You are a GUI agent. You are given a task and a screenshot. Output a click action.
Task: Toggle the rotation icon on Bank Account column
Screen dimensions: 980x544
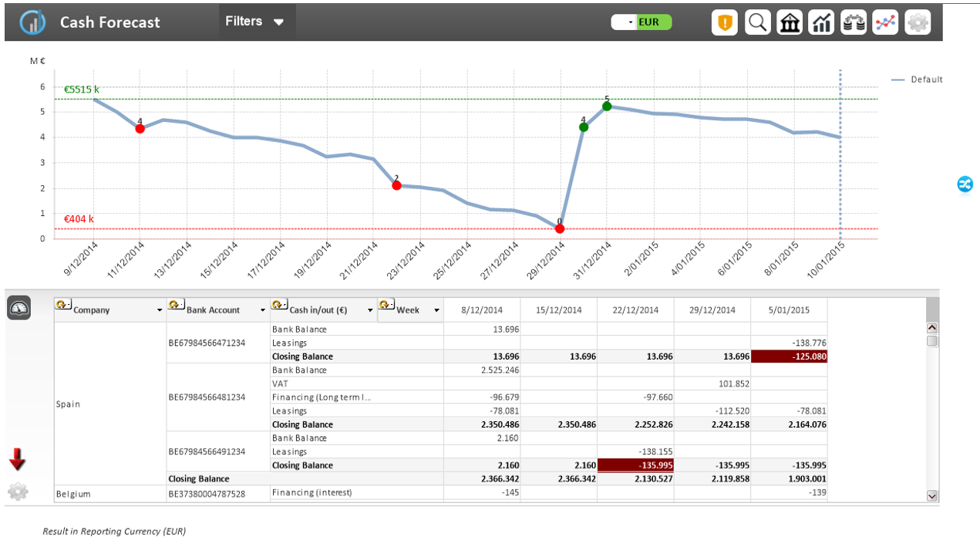pos(175,305)
